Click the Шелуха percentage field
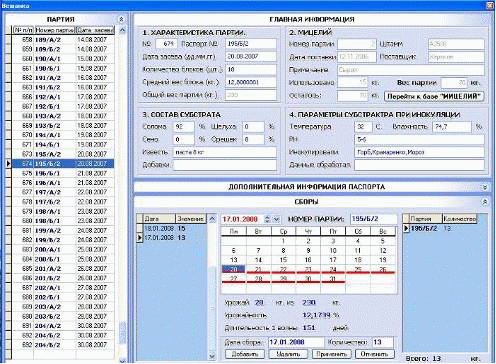Viewport: 496px width, 364px height. coord(254,127)
